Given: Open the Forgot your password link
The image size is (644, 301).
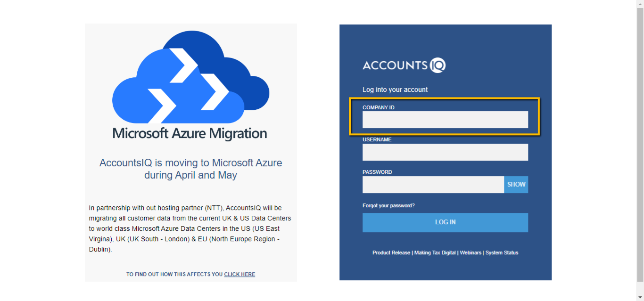Looking at the screenshot, I should 388,206.
